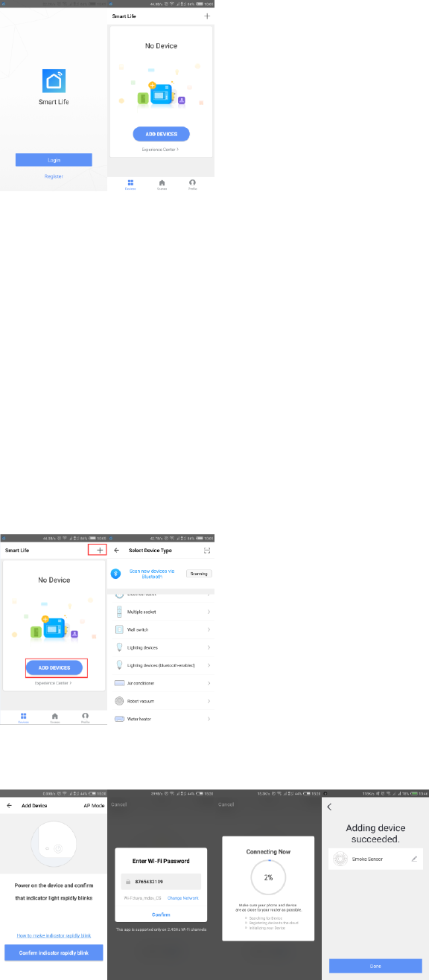Go back from 'Adding device succeeded' screen
The height and width of the screenshot is (980, 429).
tap(330, 807)
